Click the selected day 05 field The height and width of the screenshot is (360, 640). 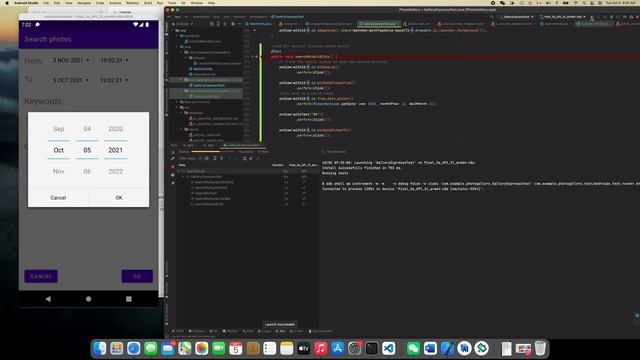[87, 150]
